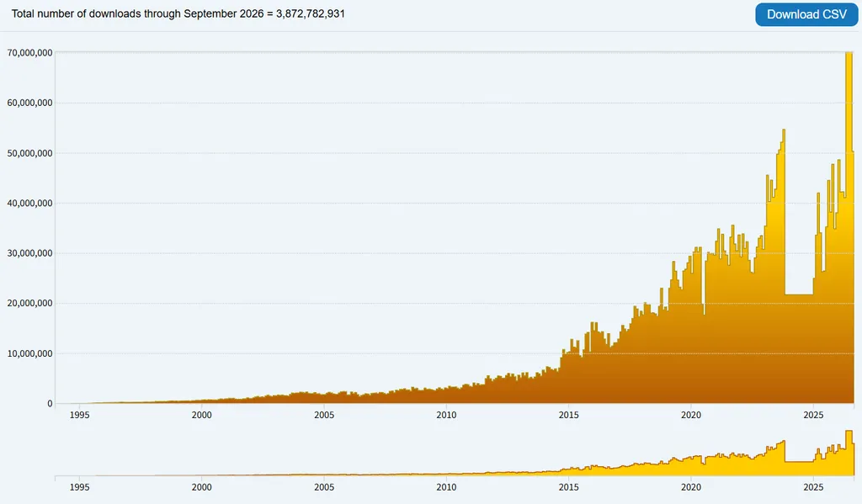The width and height of the screenshot is (862, 504).
Task: Click the flat 2024 plateau in main chart
Action: (800, 349)
